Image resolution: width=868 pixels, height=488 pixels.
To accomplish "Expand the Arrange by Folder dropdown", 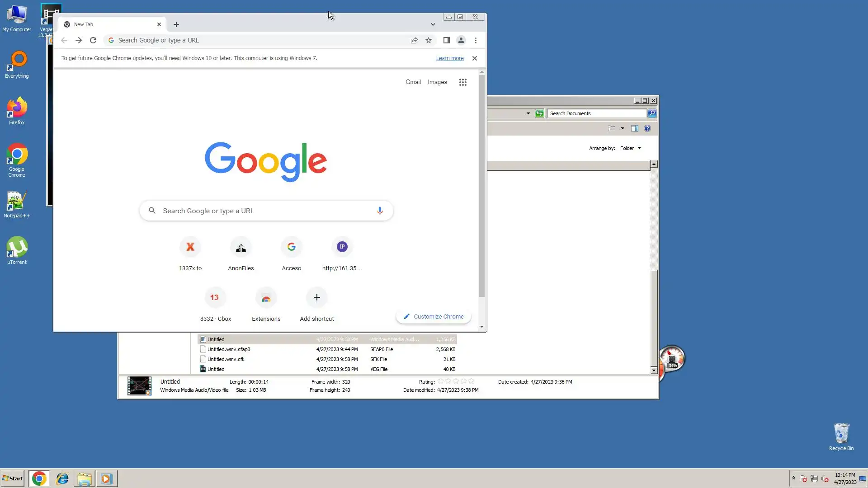I will point(631,148).
